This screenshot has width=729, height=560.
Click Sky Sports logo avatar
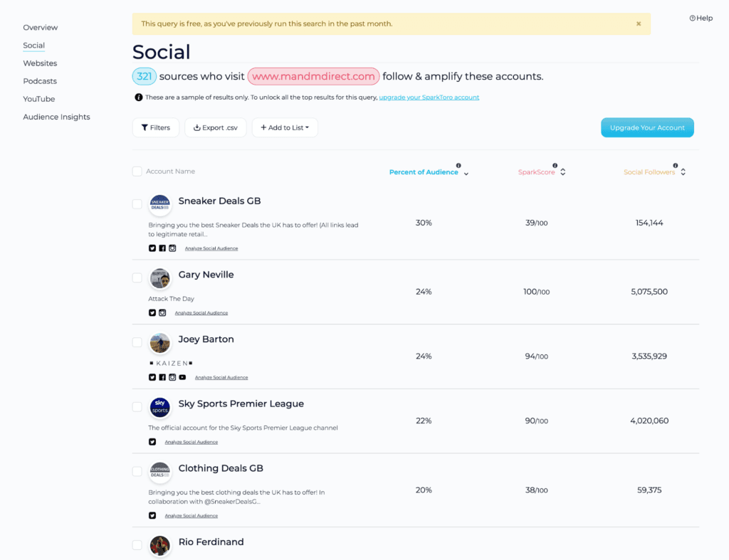pyautogui.click(x=160, y=408)
